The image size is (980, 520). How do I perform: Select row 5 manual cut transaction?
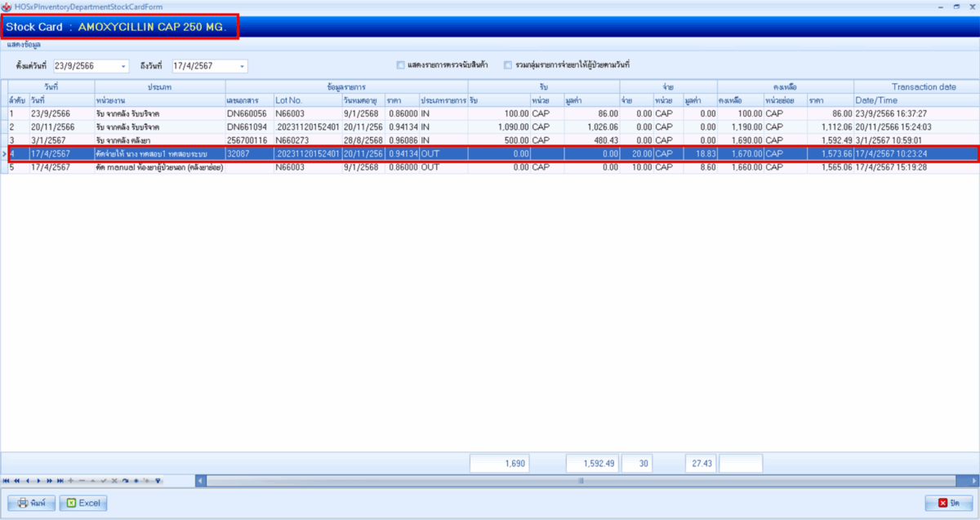click(x=245, y=167)
